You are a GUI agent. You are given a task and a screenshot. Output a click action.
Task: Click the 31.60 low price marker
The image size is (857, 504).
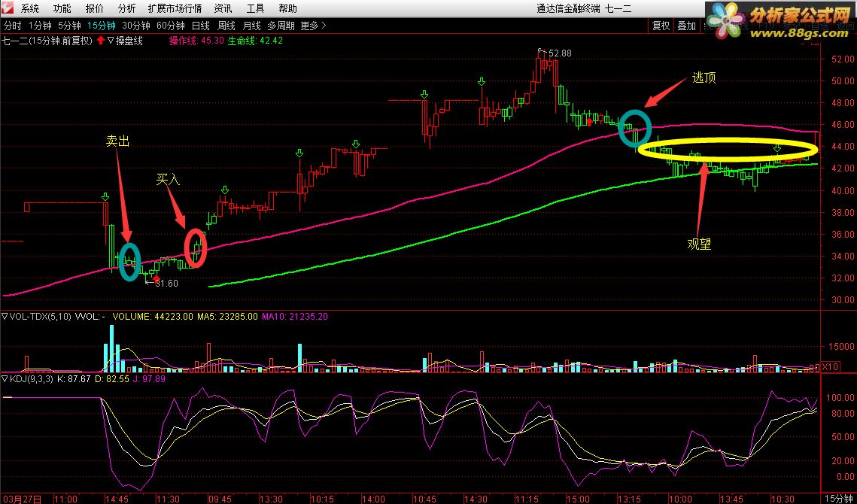[x=166, y=283]
